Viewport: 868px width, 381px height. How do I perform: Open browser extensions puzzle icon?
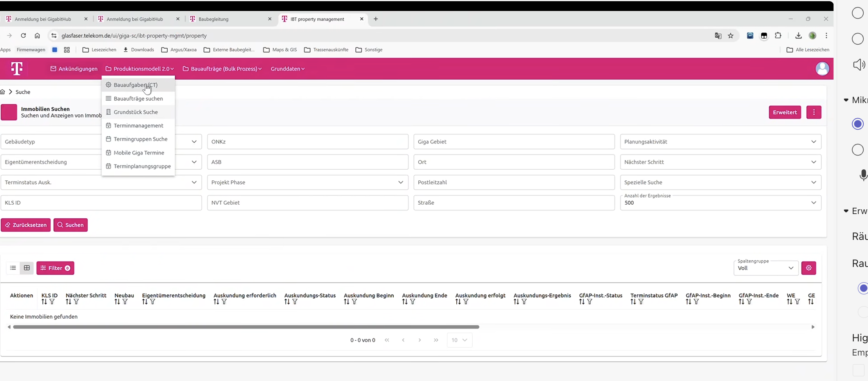click(x=778, y=36)
